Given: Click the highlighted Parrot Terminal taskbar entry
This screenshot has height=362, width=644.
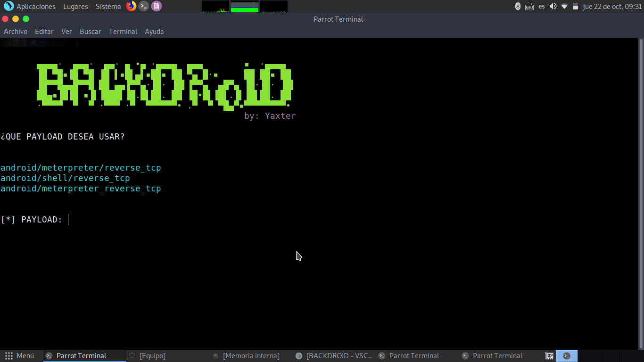Looking at the screenshot, I should coord(85,356).
